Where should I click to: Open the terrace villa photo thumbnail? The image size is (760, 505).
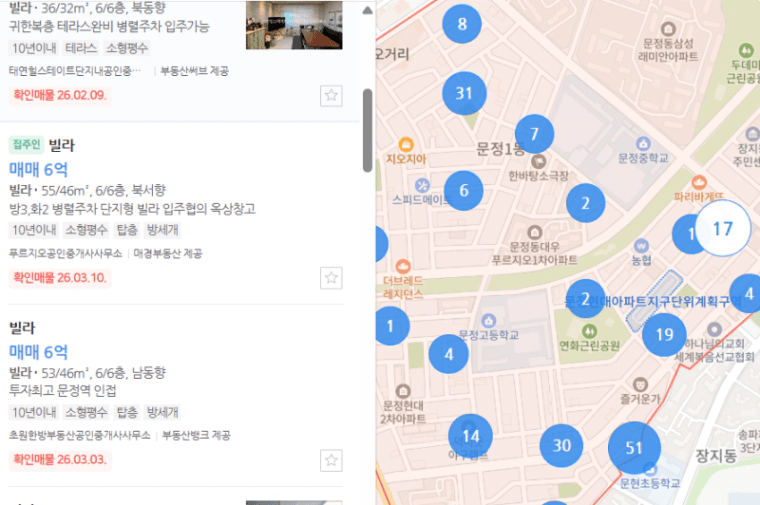tap(294, 25)
